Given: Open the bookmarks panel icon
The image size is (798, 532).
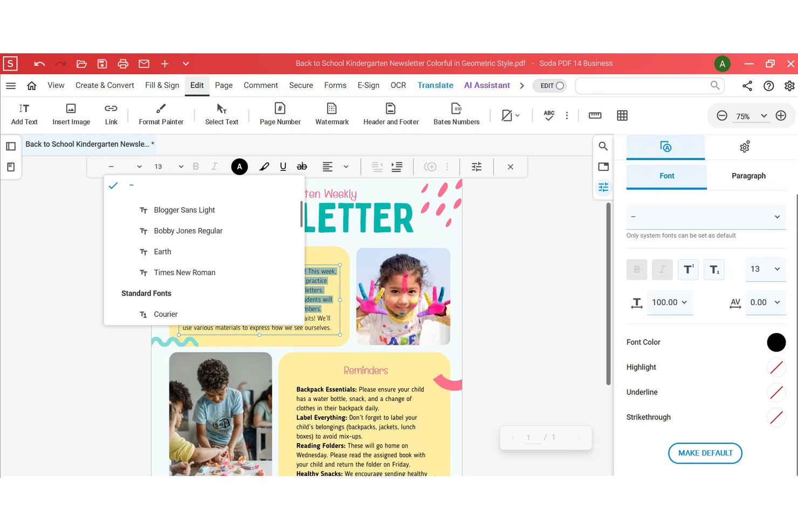Looking at the screenshot, I should click(11, 167).
